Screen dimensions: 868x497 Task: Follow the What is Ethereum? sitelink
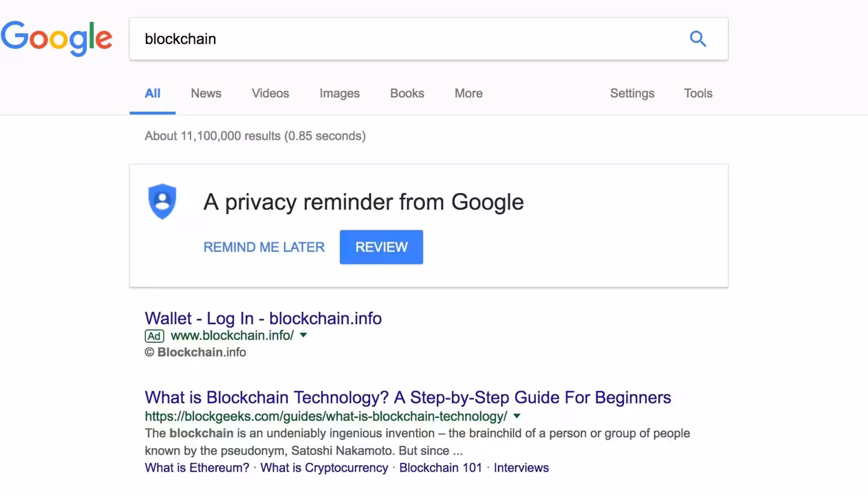pyautogui.click(x=197, y=468)
